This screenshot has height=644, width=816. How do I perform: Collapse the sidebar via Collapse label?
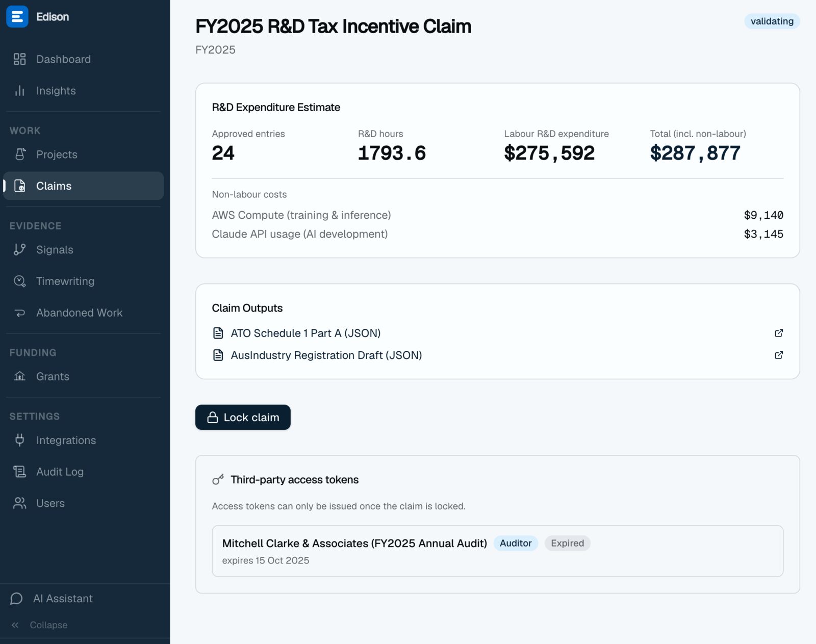(48, 625)
